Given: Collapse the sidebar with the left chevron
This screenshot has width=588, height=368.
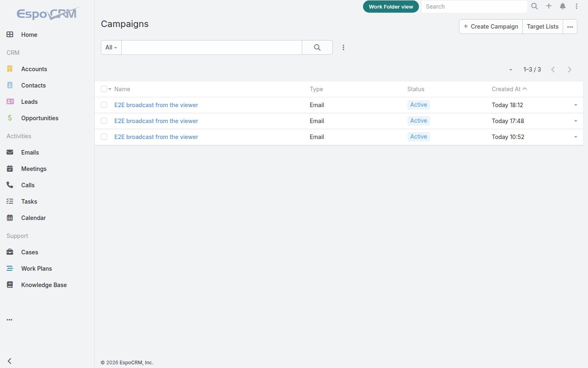Looking at the screenshot, I should pos(9,361).
